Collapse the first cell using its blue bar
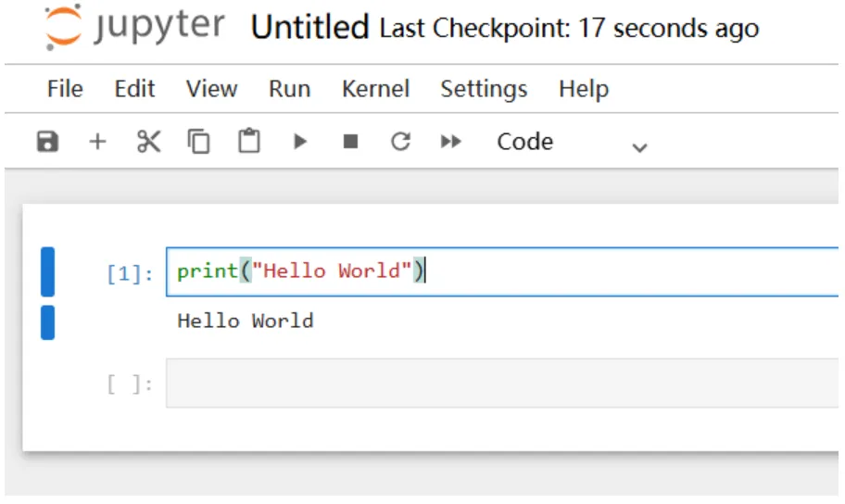This screenshot has width=845, height=504. (48, 271)
